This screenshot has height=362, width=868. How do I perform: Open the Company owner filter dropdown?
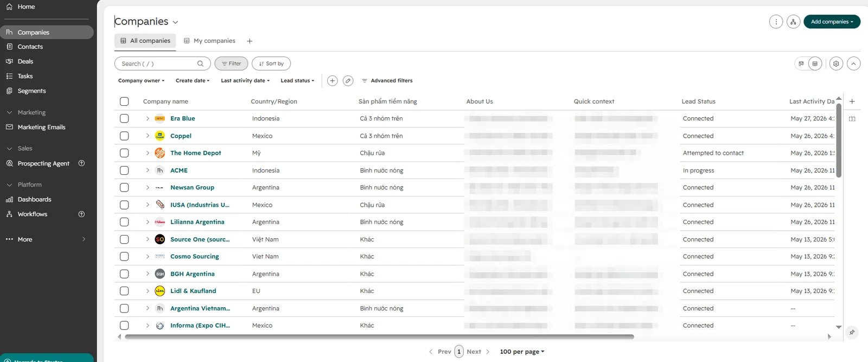coord(141,81)
